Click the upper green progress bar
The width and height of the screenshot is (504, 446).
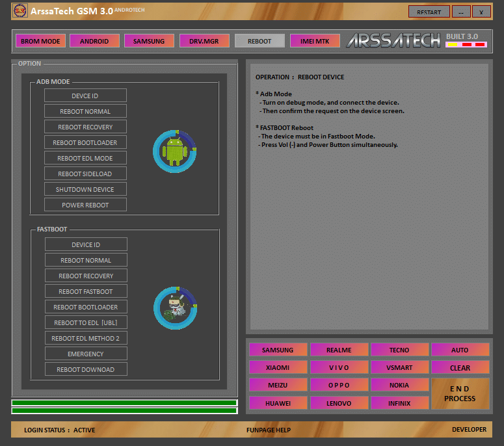click(124, 402)
